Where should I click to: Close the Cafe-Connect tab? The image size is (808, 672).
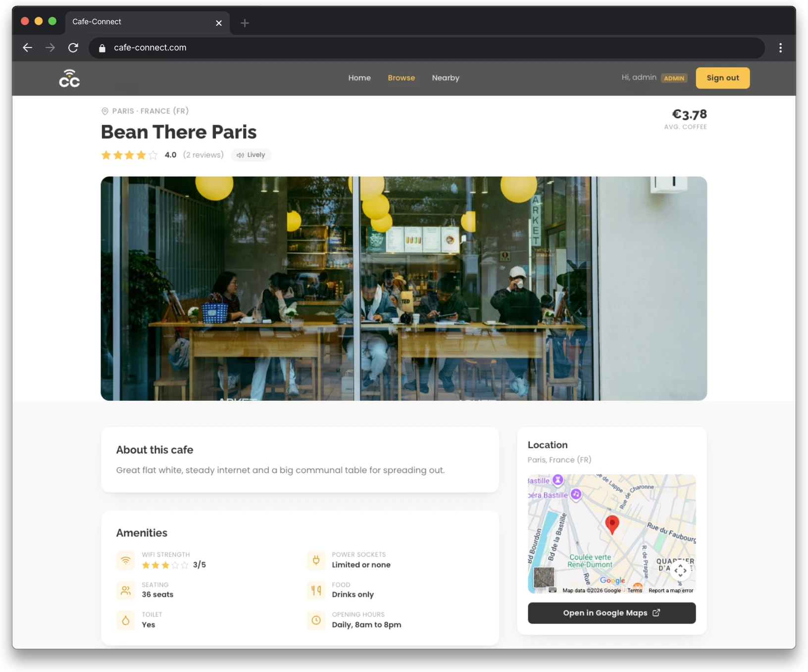pos(219,23)
